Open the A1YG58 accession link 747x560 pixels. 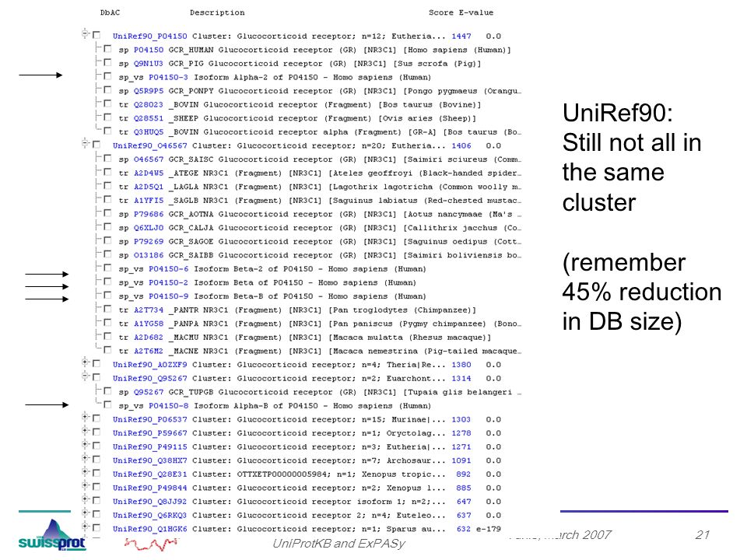coord(148,324)
